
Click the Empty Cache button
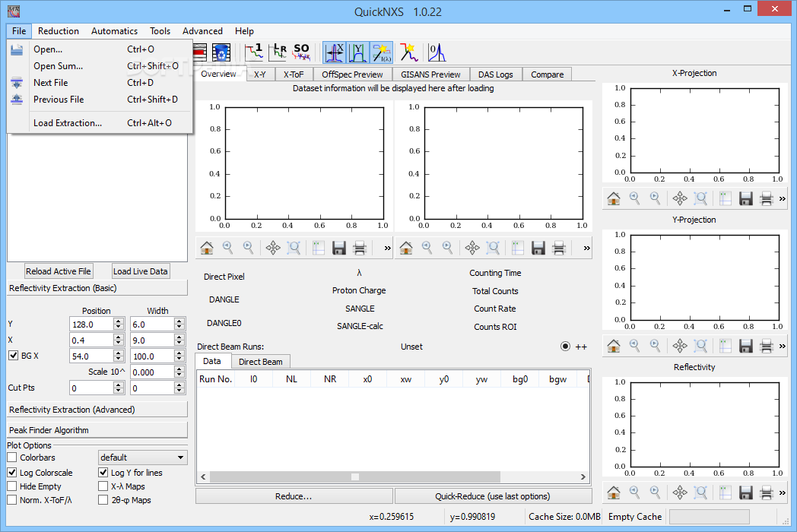pyautogui.click(x=635, y=517)
